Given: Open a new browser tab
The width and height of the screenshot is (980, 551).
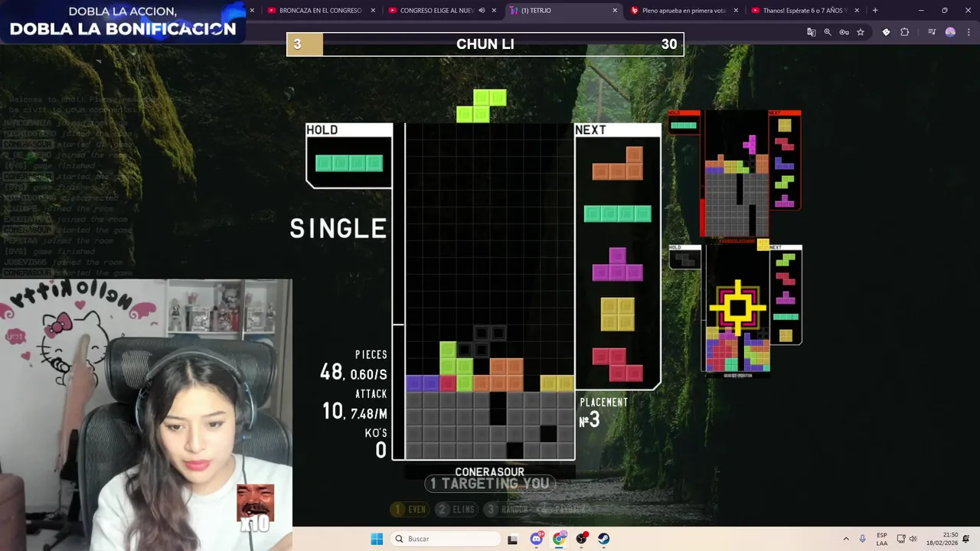Looking at the screenshot, I should click(x=875, y=11).
